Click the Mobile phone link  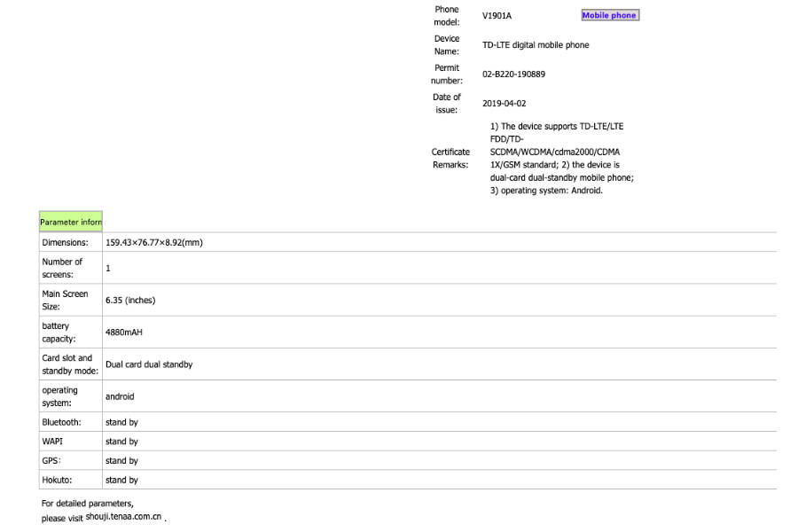(x=610, y=15)
